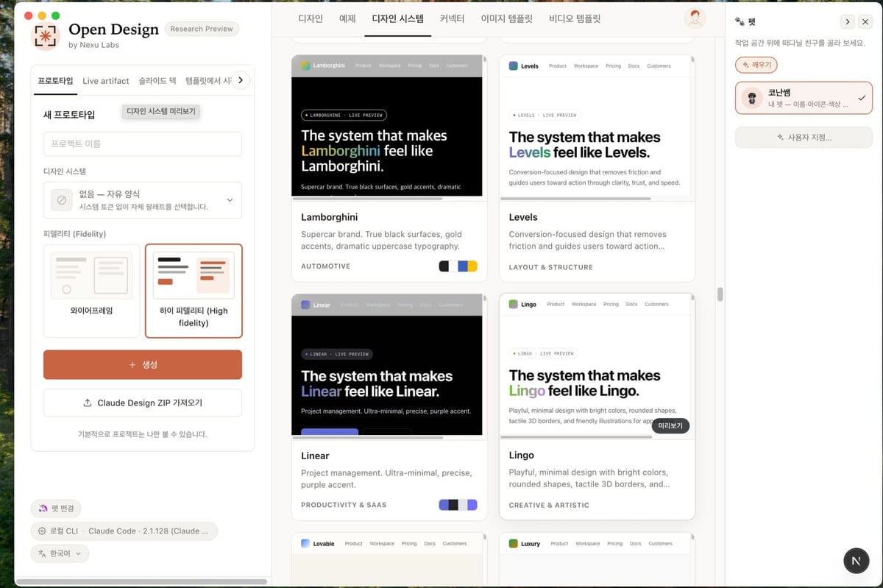
Task: Click the Lamborghini card title
Action: (330, 217)
